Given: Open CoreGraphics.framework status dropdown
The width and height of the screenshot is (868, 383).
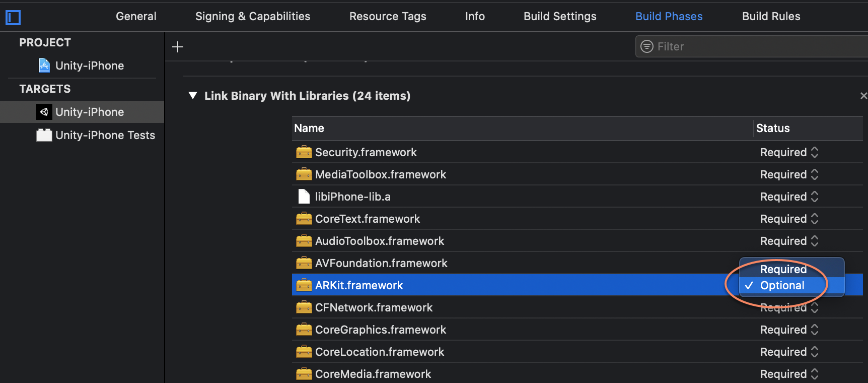Looking at the screenshot, I should pyautogui.click(x=789, y=330).
